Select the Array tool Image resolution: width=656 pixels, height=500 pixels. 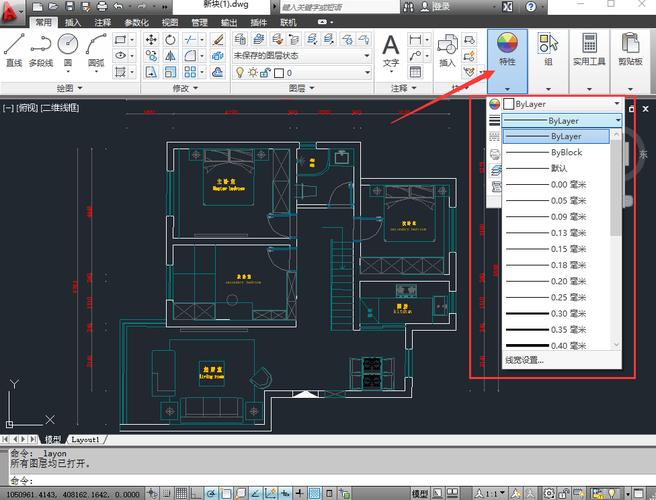pos(190,72)
